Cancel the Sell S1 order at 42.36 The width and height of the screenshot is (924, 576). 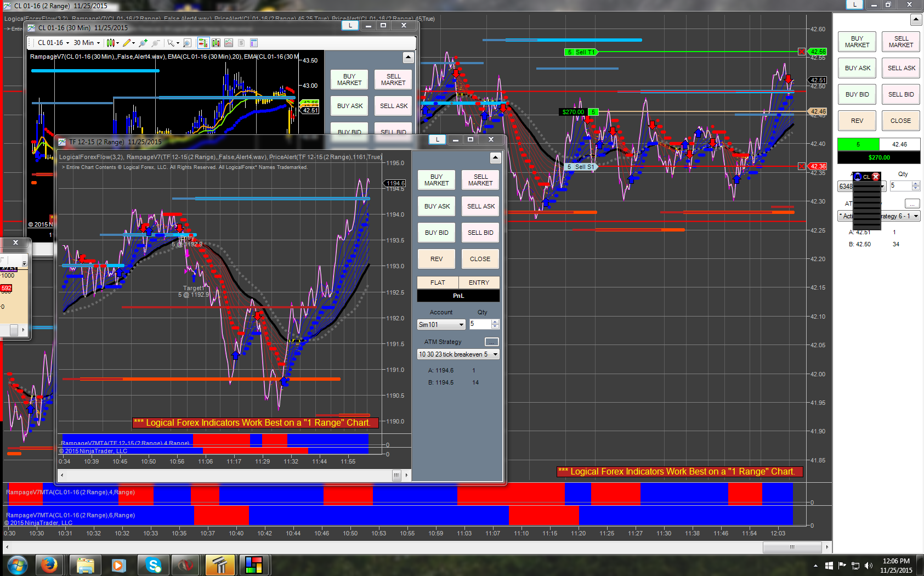802,166
